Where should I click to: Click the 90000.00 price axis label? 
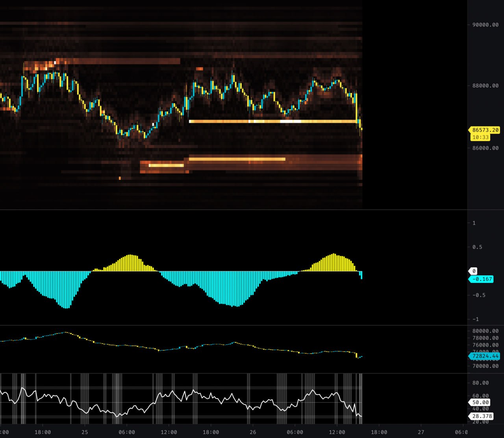coord(485,24)
